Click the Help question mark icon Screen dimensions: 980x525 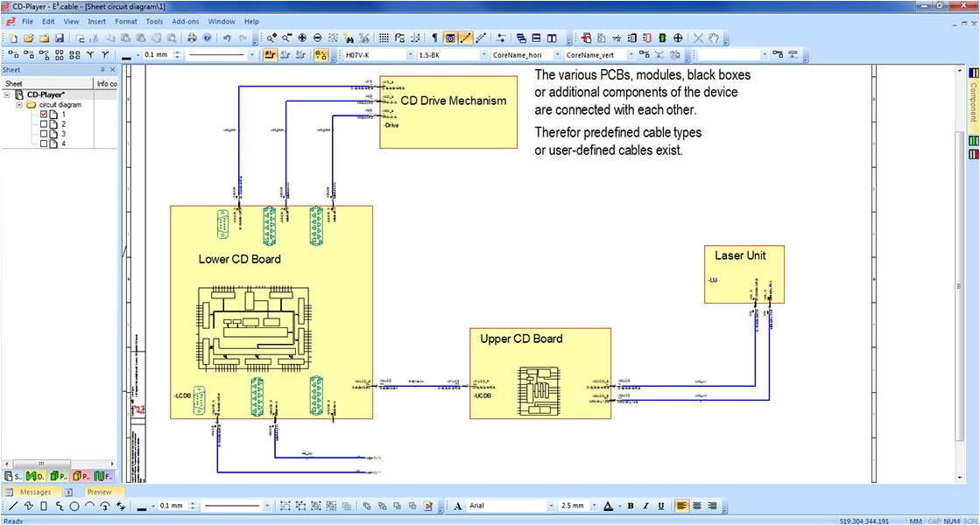207,38
